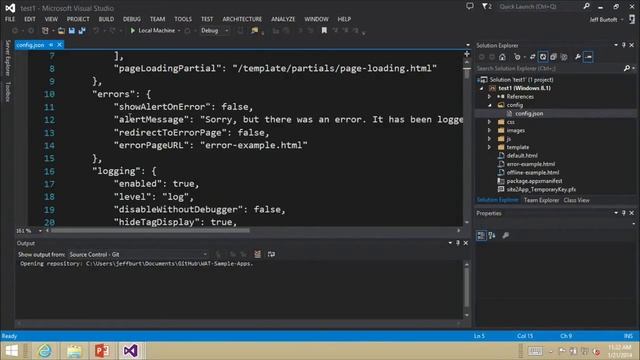Expand the References node
The height and width of the screenshot is (360, 640).
489,97
